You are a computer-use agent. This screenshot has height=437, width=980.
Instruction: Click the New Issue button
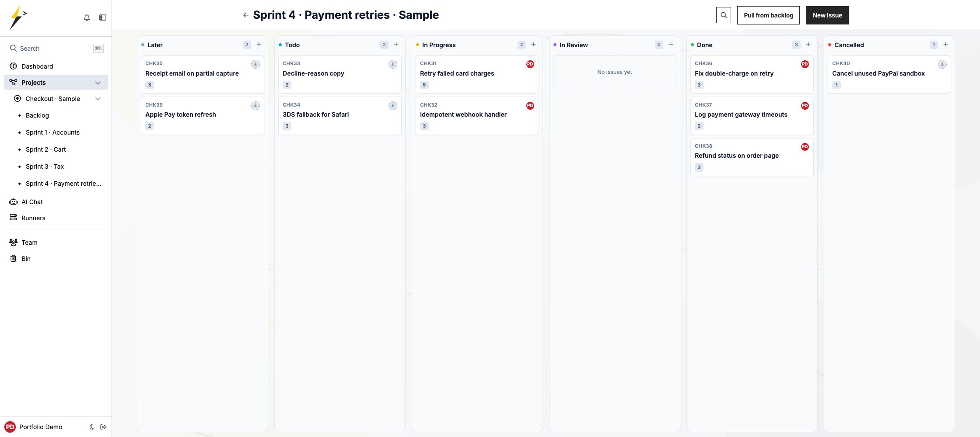(x=827, y=15)
